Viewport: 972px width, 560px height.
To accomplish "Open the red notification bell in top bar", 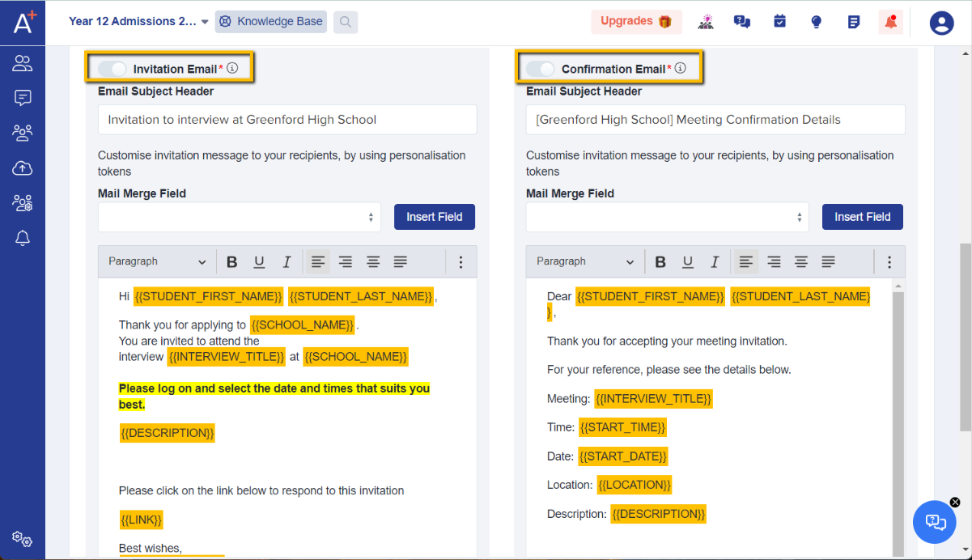I will pos(891,22).
